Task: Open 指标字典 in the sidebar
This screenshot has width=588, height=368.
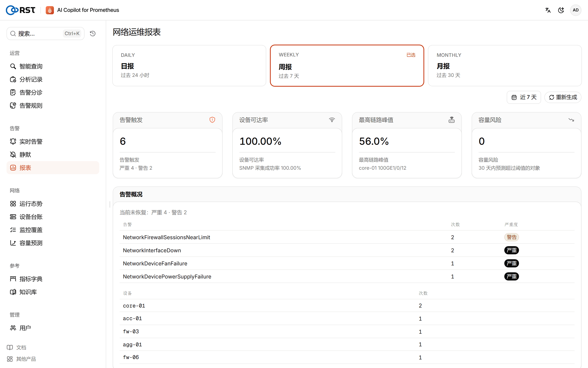Action: pos(53,279)
